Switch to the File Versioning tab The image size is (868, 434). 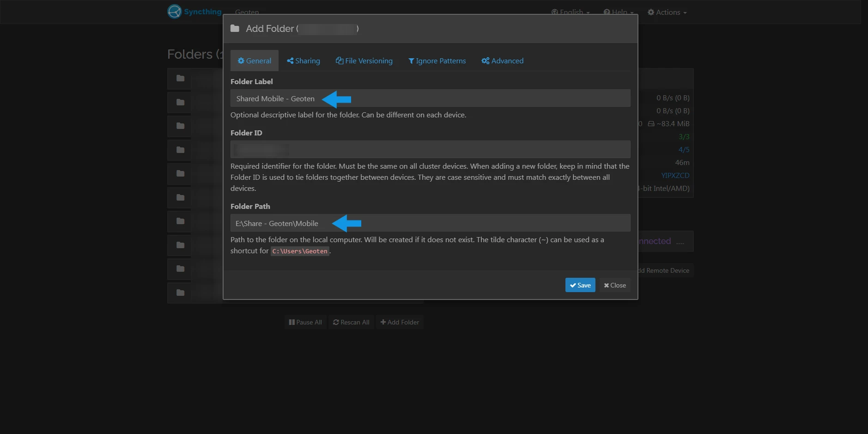click(364, 61)
